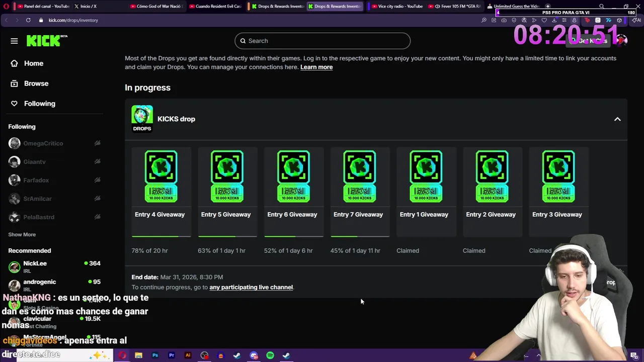Screen dimensions: 644x362
Task: Open notifications center in taskbar
Action: coord(634,356)
